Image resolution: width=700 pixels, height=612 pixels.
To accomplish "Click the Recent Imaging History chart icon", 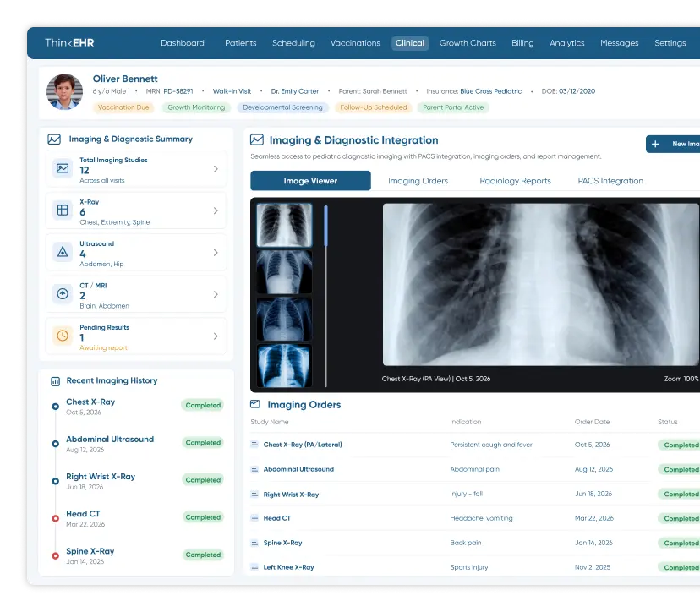I will tap(55, 381).
